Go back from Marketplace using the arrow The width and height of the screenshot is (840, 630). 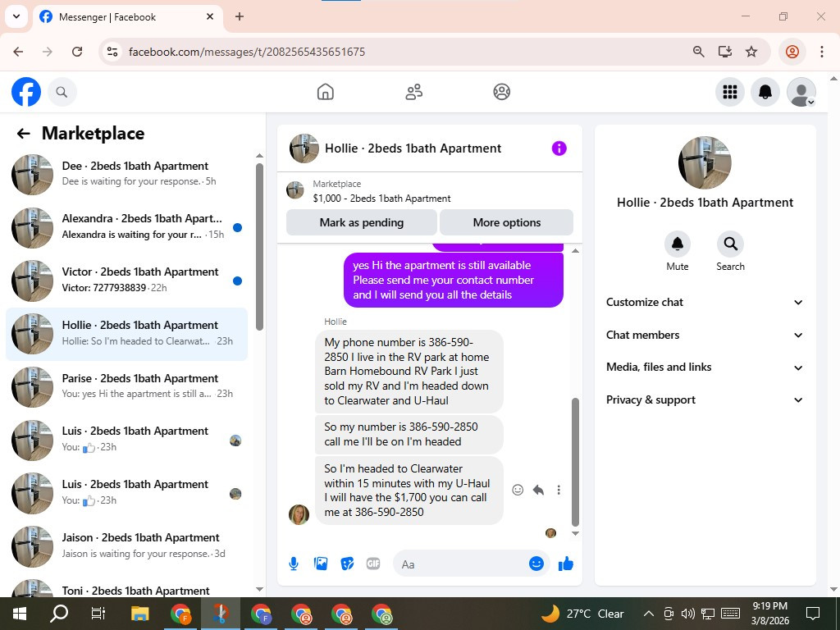tap(23, 134)
